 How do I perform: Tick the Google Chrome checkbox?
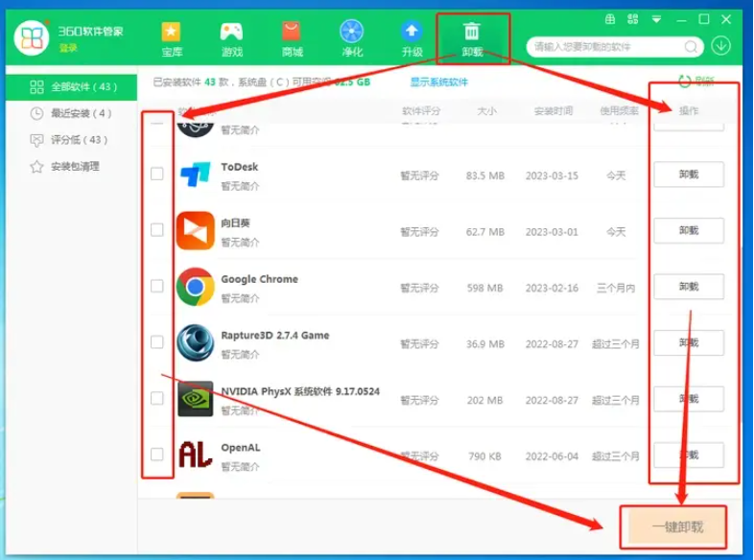156,286
